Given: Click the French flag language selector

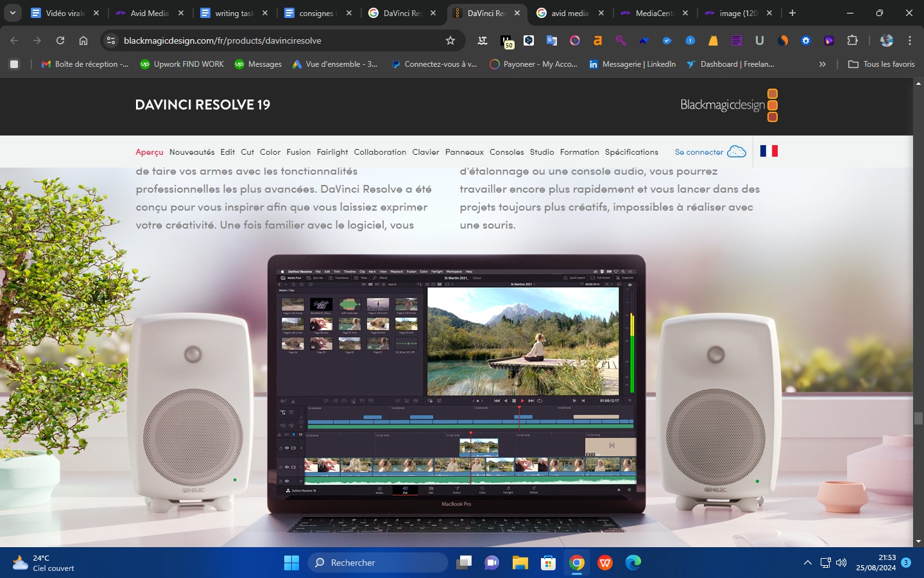Looking at the screenshot, I should (x=769, y=151).
